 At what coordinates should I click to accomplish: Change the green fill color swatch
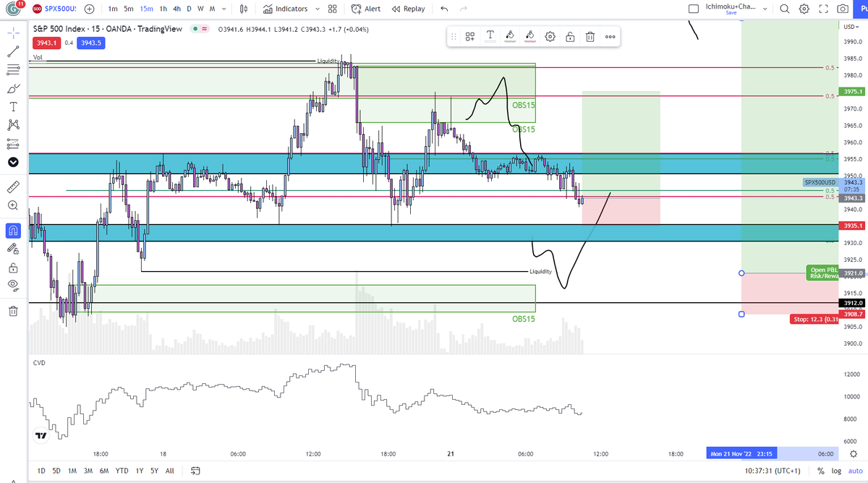(510, 36)
